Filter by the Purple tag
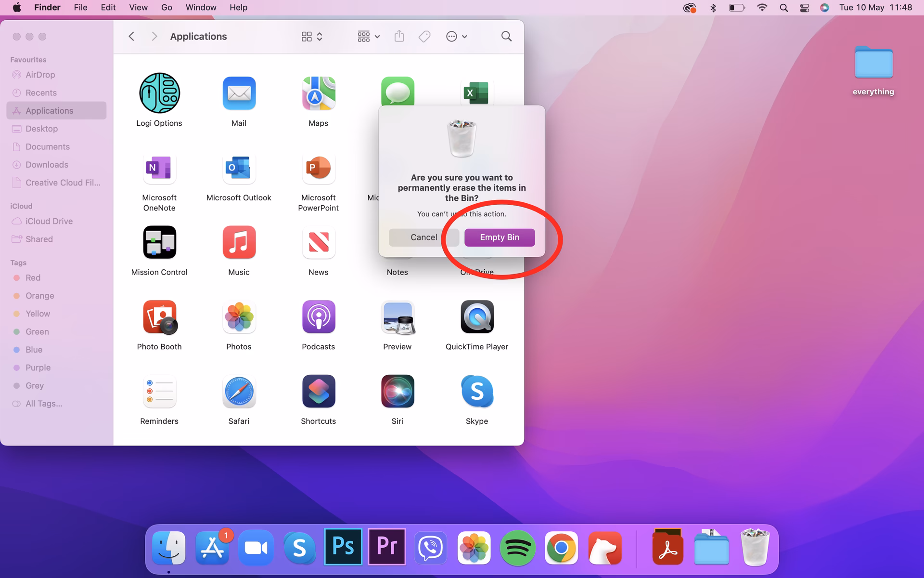This screenshot has height=578, width=924. (56, 368)
